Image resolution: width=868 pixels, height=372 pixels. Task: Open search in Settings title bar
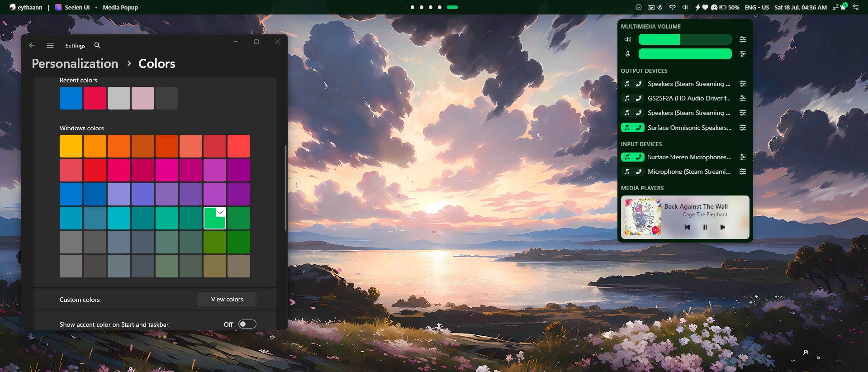(97, 45)
